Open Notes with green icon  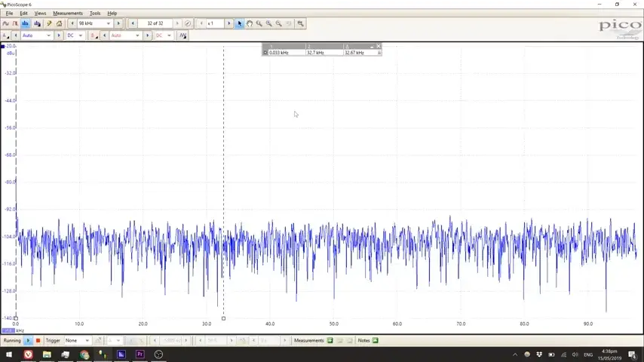point(376,340)
